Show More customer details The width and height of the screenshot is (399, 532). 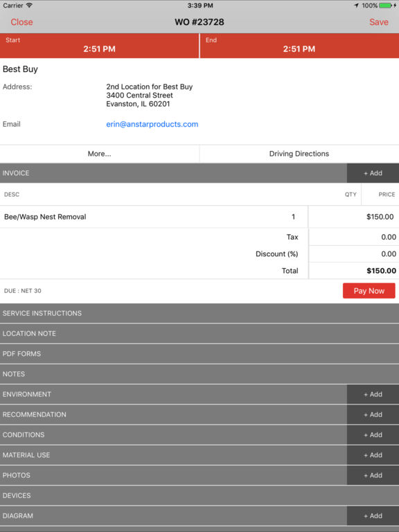point(100,154)
